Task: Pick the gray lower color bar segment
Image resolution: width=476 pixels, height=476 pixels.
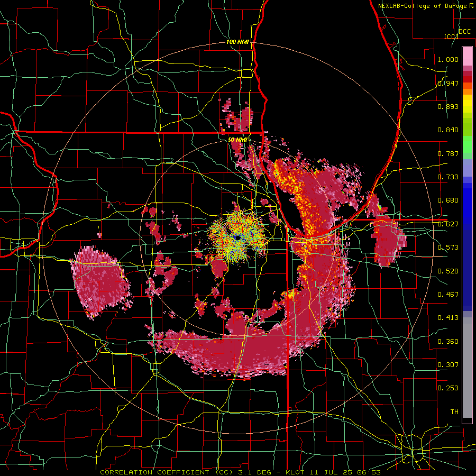Action: pyautogui.click(x=467, y=368)
